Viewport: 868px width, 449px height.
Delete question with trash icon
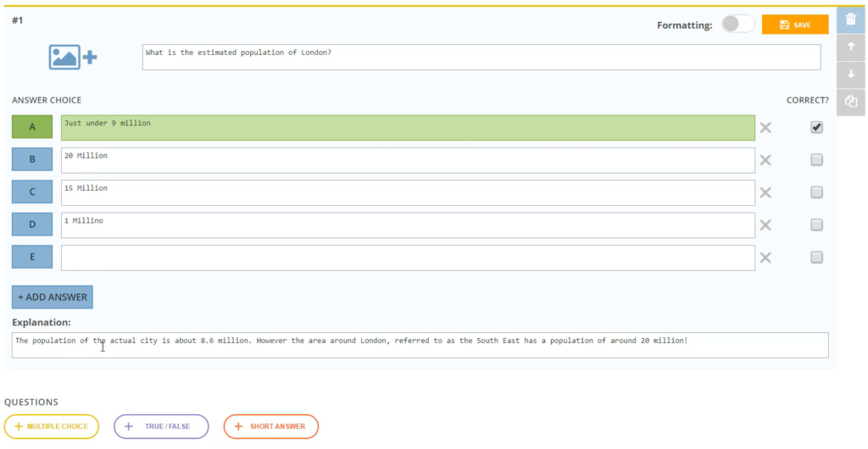[851, 20]
